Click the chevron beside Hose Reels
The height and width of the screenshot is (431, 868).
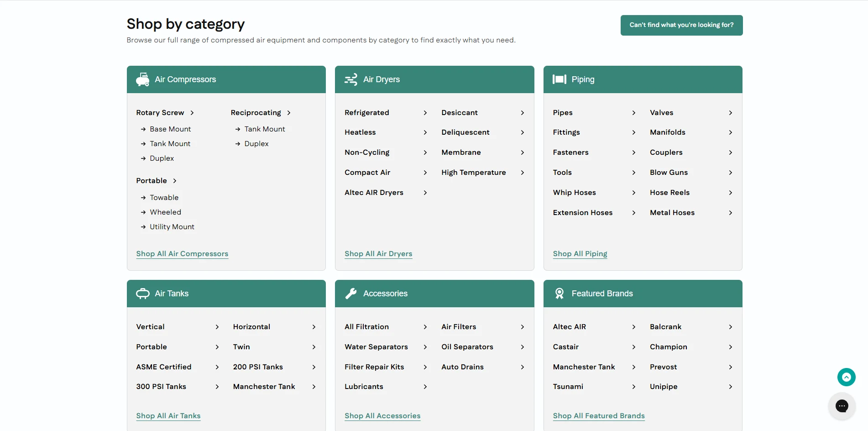tap(731, 193)
